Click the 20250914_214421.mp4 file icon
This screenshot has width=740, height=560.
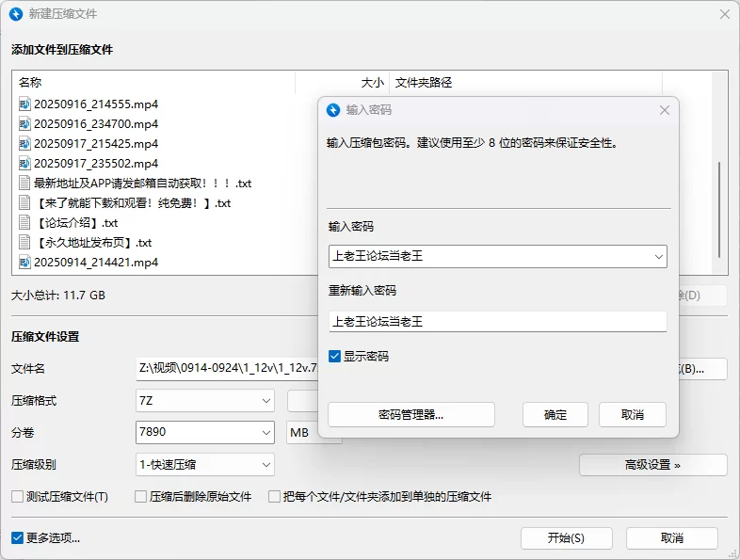[x=24, y=263]
